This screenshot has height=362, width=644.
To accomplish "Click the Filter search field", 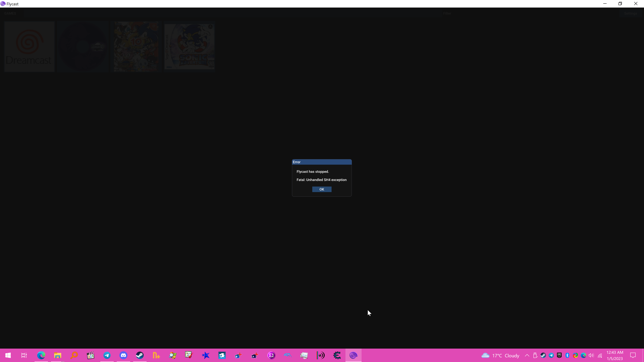I will (447, 13).
